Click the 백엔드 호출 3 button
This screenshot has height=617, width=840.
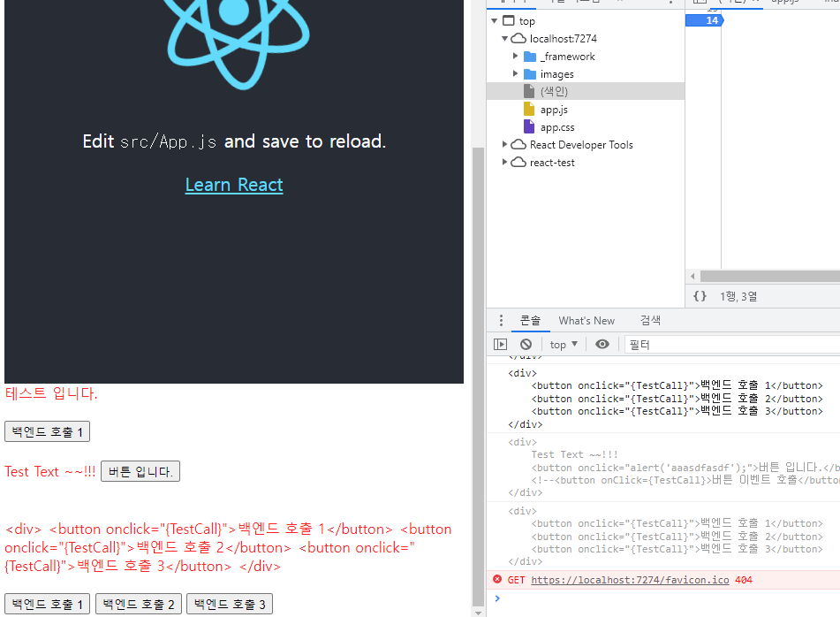(230, 604)
